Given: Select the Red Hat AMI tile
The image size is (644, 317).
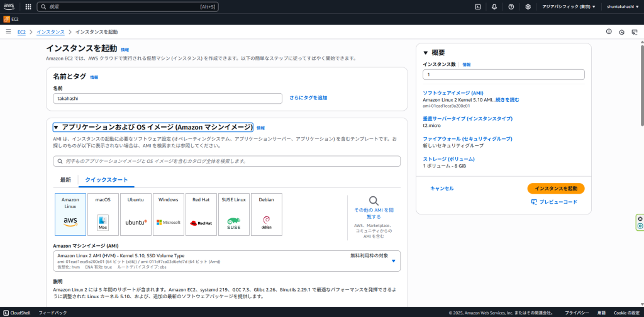Looking at the screenshot, I should click(x=201, y=214).
